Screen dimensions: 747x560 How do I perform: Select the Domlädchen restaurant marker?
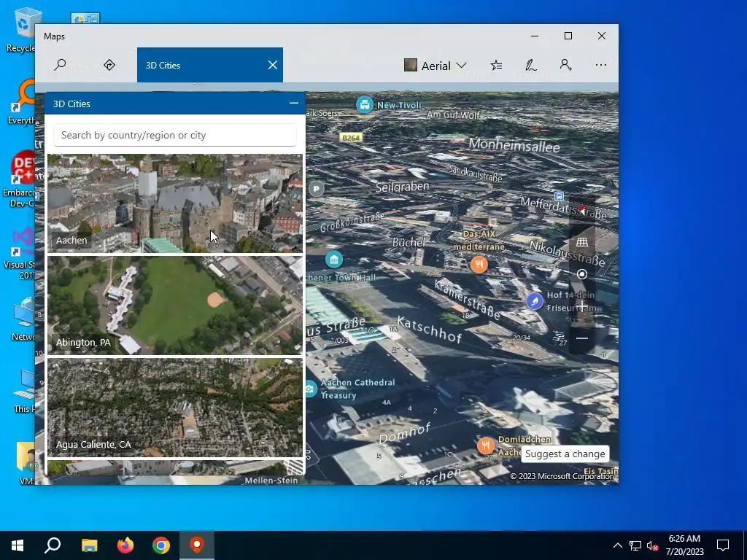[485, 446]
